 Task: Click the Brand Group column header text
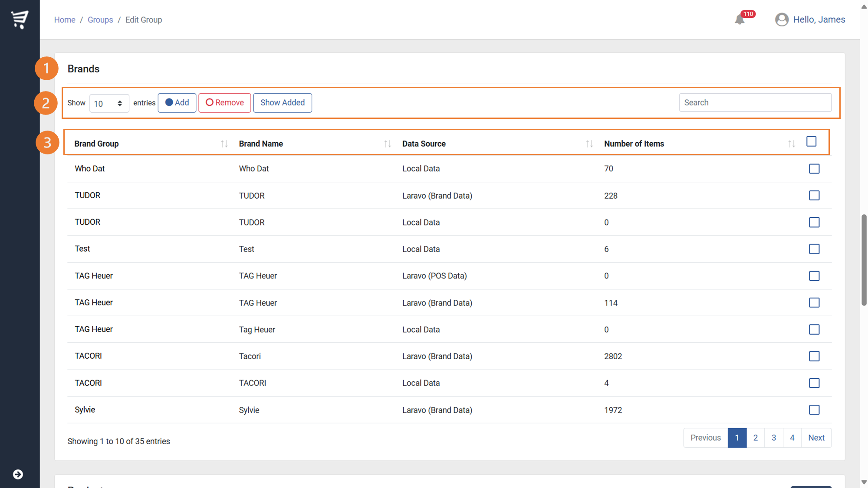[x=96, y=144]
